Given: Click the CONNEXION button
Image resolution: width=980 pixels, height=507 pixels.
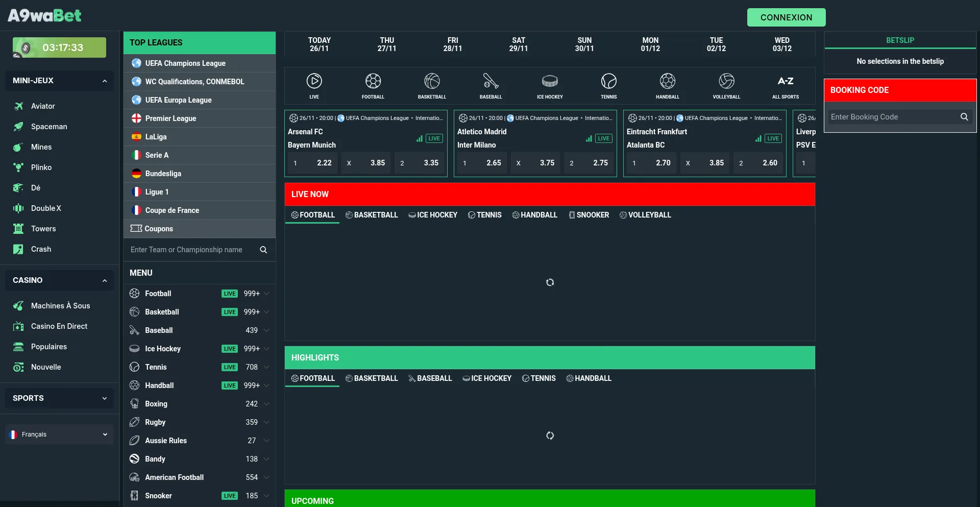Looking at the screenshot, I should coord(786,17).
